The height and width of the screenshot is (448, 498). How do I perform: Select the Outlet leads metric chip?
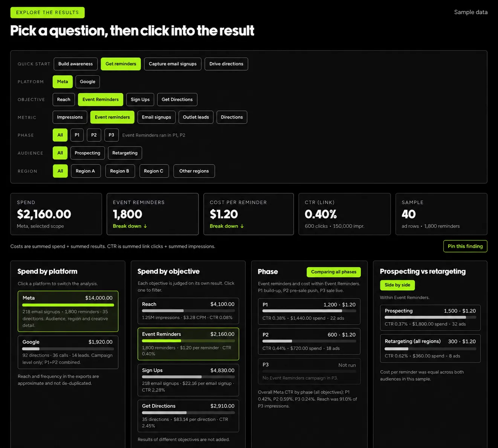pyautogui.click(x=196, y=117)
